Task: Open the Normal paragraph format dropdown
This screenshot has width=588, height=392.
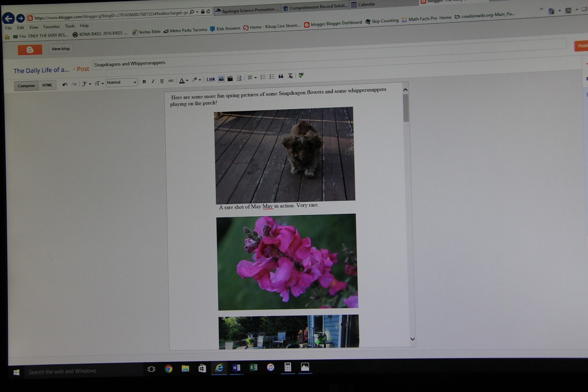Action: pos(122,82)
